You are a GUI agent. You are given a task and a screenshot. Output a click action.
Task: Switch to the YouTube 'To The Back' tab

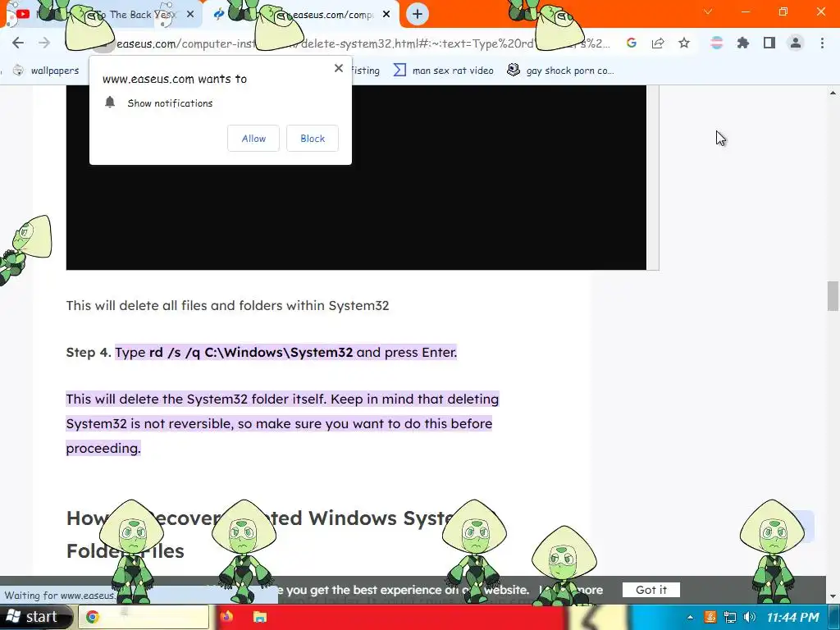(x=106, y=15)
